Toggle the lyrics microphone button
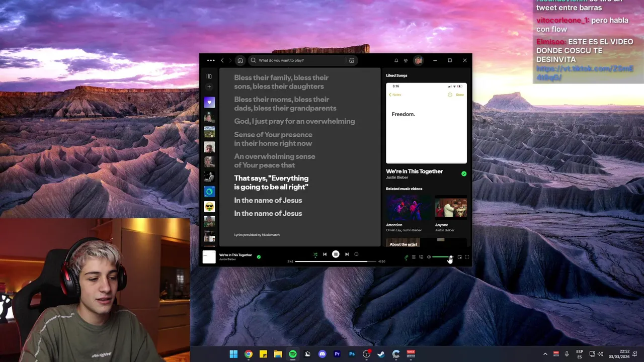Screen dimensions: 644x362 click(x=406, y=257)
